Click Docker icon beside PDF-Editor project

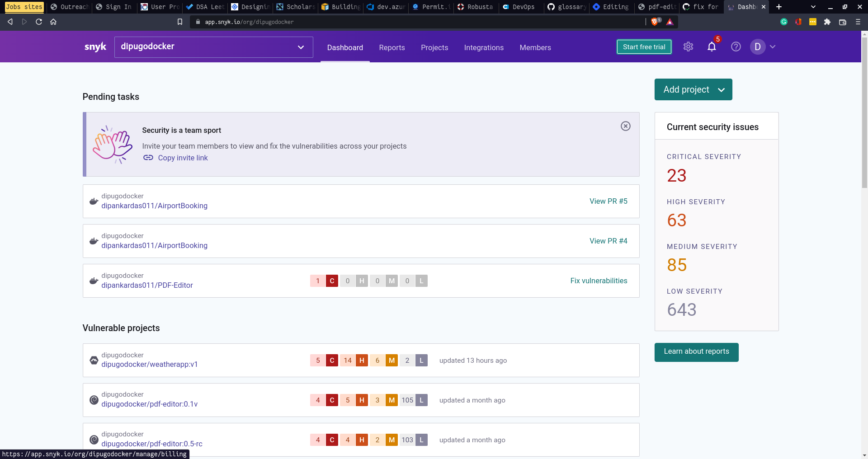click(94, 281)
